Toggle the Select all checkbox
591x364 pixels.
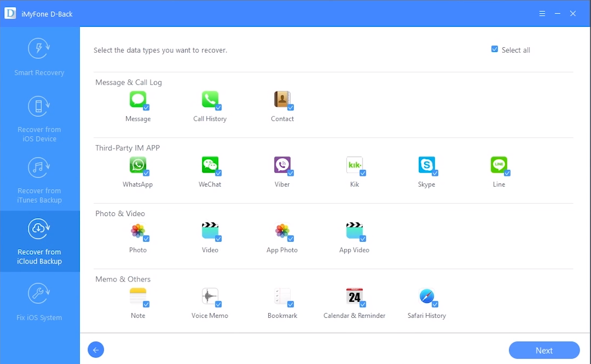point(494,49)
